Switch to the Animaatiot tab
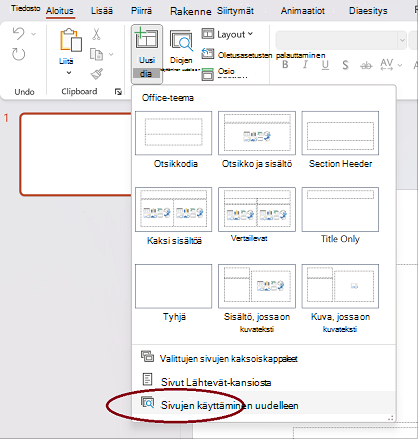 tap(303, 11)
